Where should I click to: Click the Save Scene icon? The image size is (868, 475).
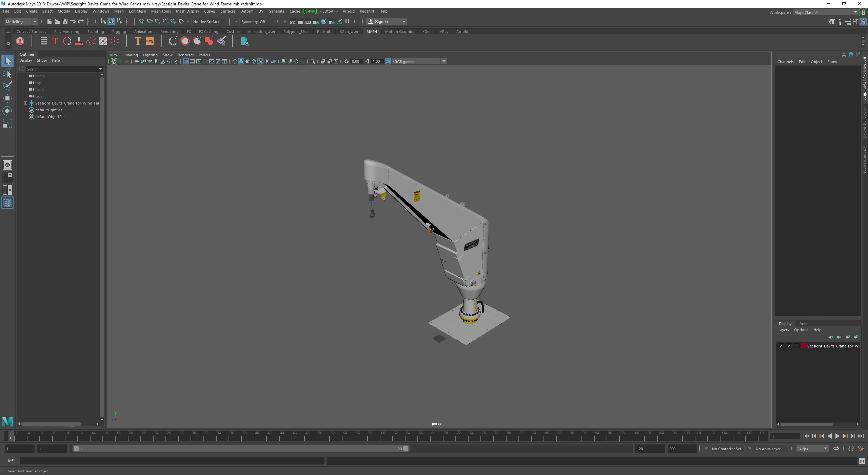pyautogui.click(x=65, y=21)
